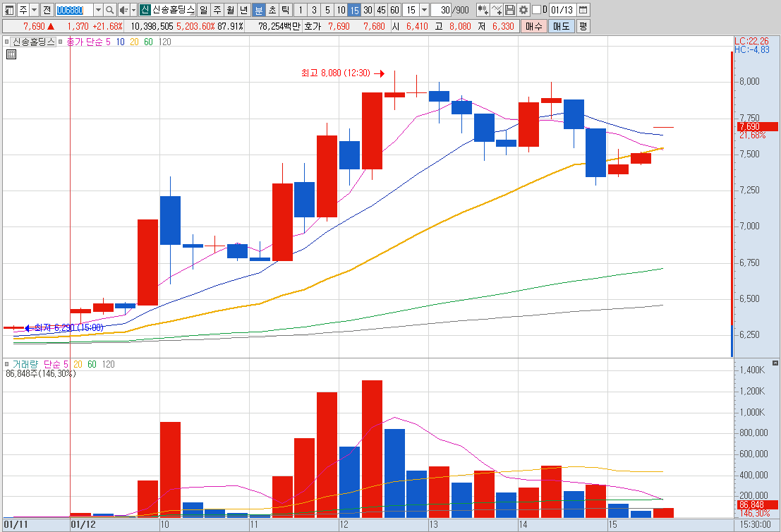Select the minute chart 분 button
Viewport: 781px width, 532px height.
pyautogui.click(x=258, y=10)
